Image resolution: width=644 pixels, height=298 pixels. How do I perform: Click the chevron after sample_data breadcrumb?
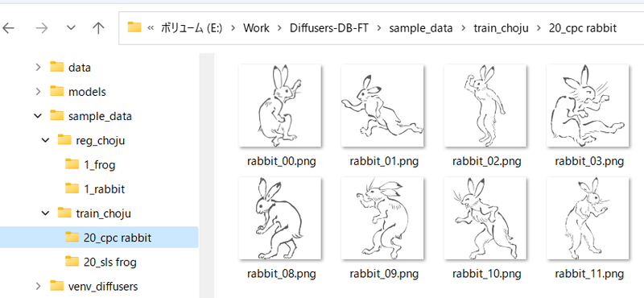click(463, 28)
